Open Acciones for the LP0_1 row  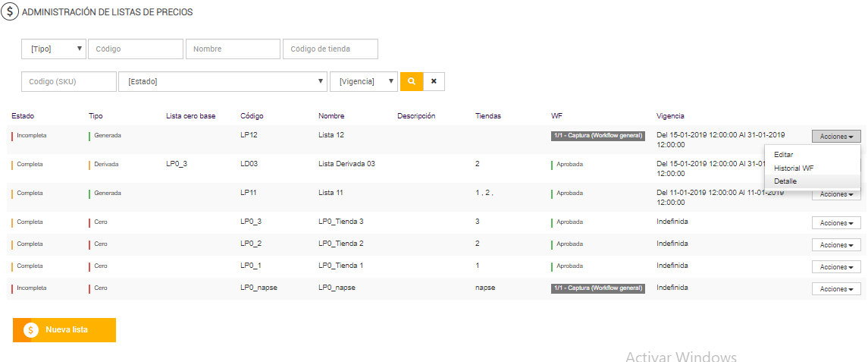click(836, 267)
